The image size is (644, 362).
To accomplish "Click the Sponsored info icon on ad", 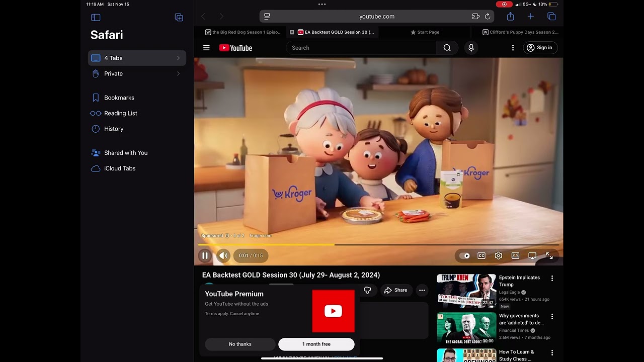I will coord(227,236).
